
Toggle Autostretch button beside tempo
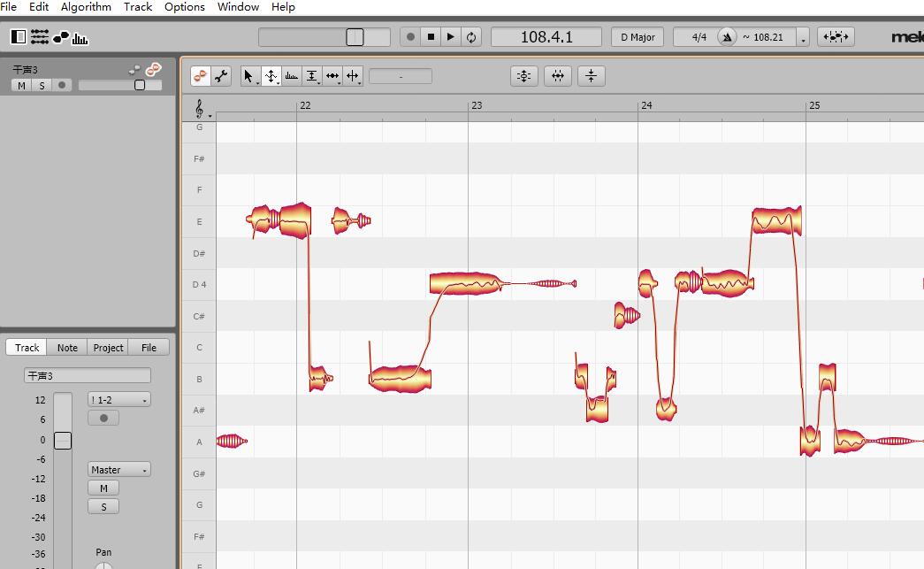click(x=836, y=37)
